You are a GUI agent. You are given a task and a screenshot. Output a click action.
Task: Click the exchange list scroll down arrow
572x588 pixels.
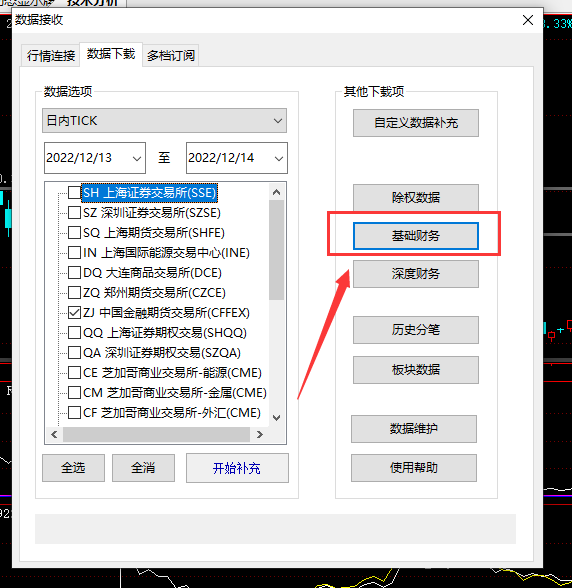(276, 418)
